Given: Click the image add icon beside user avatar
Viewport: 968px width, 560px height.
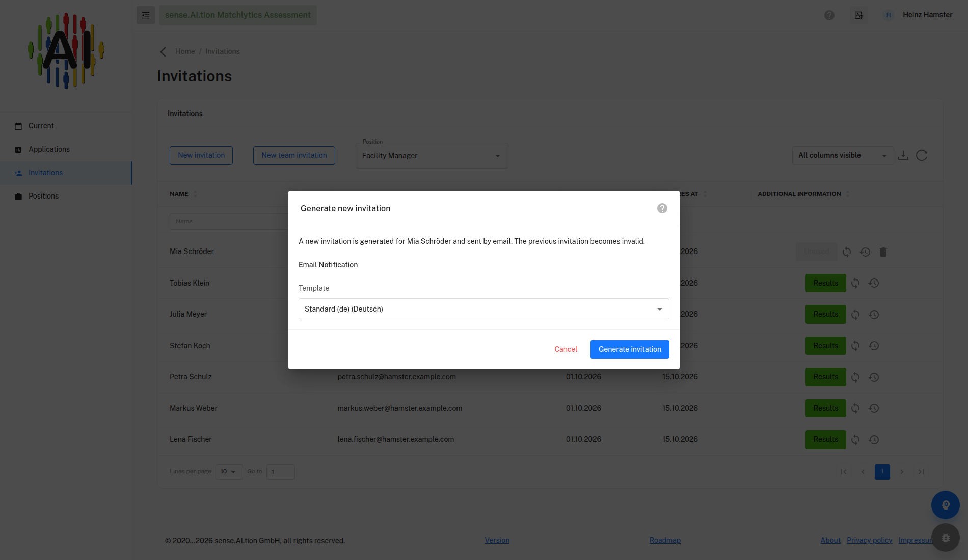Looking at the screenshot, I should pyautogui.click(x=859, y=15).
